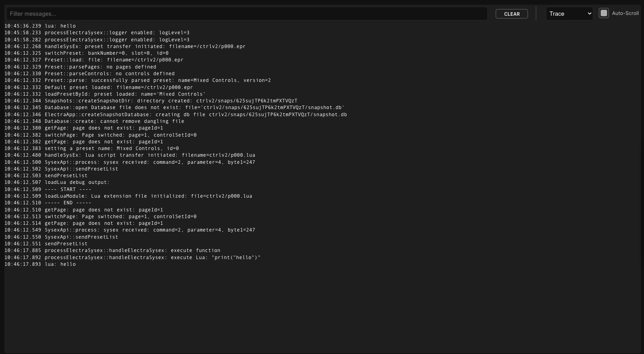This screenshot has height=354, width=644.
Task: Select the Database file does not exist line
Action: point(174,107)
